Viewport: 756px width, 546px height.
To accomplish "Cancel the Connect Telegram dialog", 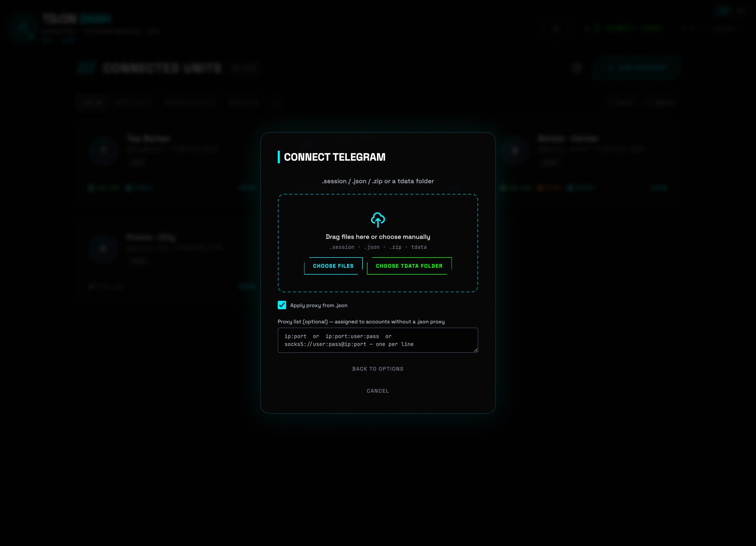I will (x=378, y=391).
